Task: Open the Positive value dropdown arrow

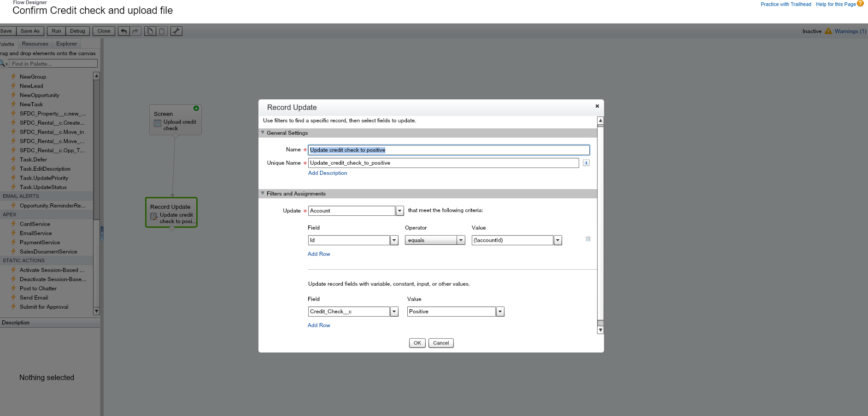Action: click(500, 312)
